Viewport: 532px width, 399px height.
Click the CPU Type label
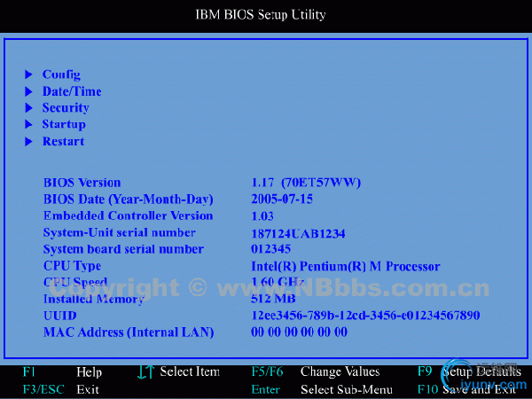[x=73, y=266]
